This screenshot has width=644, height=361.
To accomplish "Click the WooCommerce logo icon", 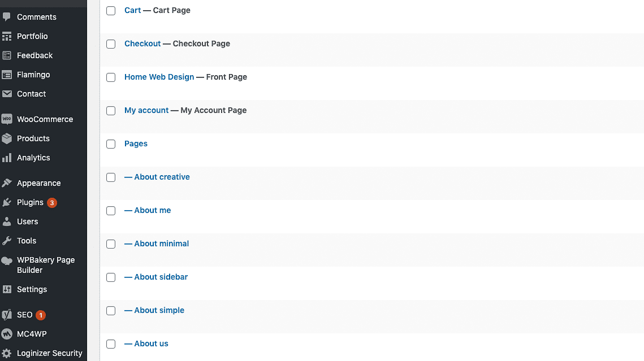I will [x=7, y=119].
